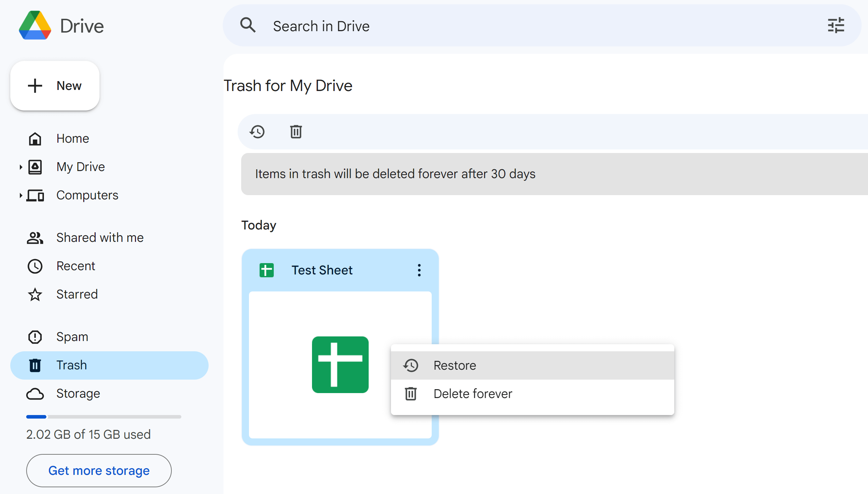Image resolution: width=868 pixels, height=494 pixels.
Task: Click the Empty trash delete icon
Action: point(296,131)
